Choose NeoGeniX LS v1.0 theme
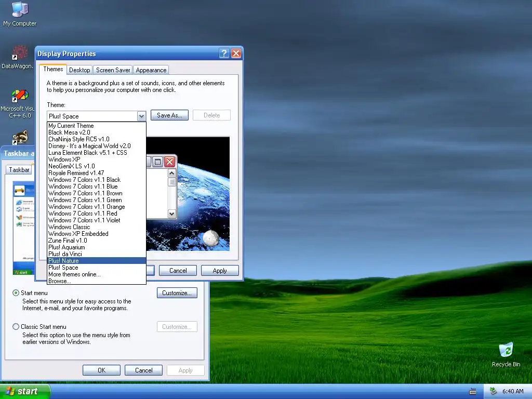Viewport: 532px width, 399px height. 96,166
